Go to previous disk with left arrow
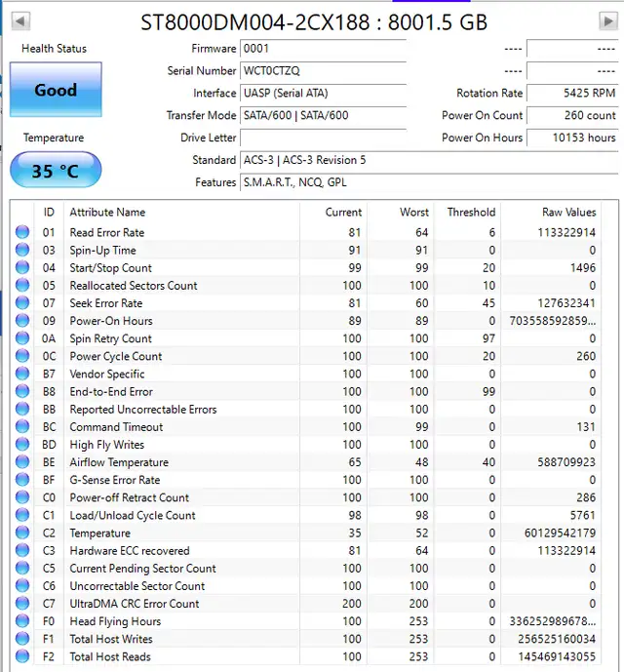Screen dimensions: 624x672 20,21
